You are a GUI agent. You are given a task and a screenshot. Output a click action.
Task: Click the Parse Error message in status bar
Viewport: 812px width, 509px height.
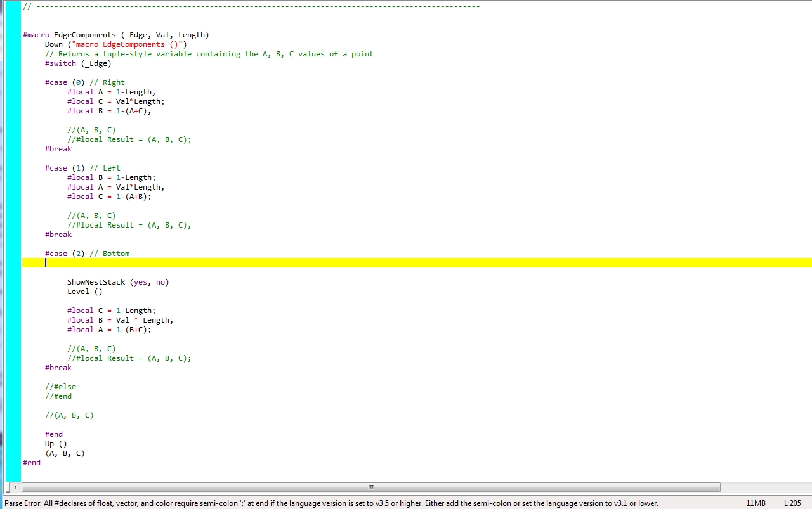(331, 503)
